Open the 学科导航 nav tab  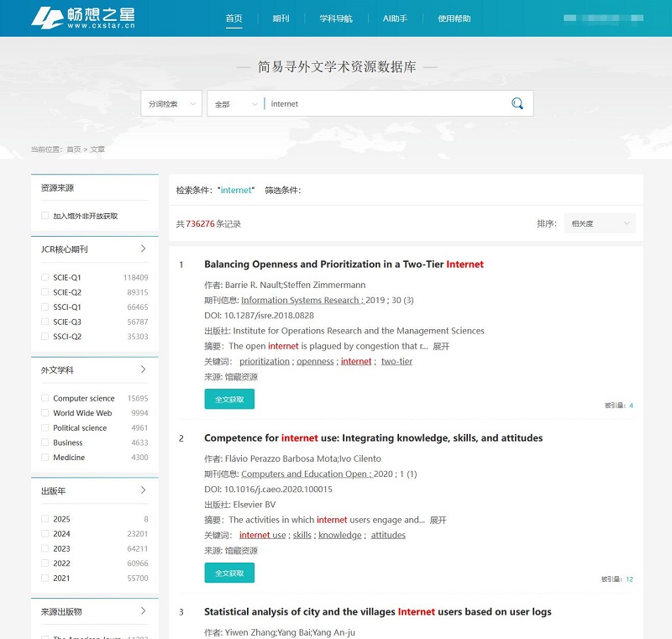click(336, 18)
